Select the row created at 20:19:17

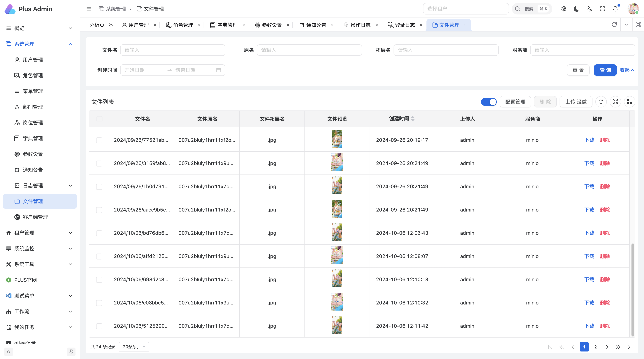[99, 140]
